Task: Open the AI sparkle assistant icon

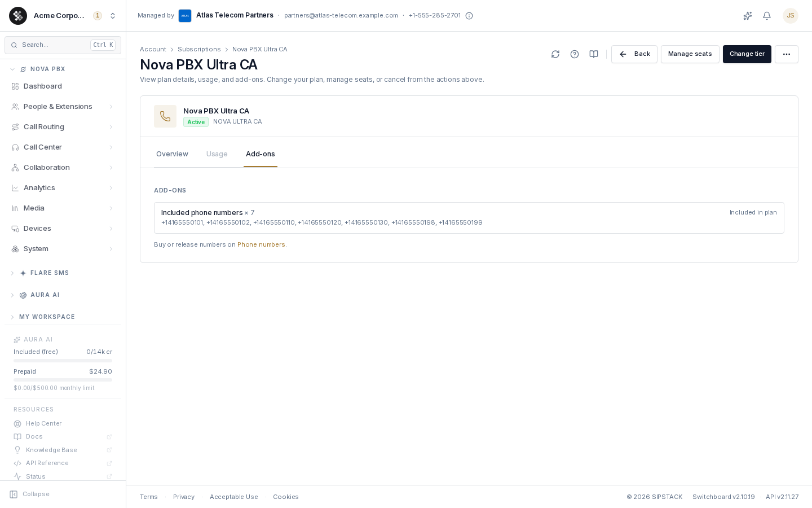Action: click(x=748, y=16)
